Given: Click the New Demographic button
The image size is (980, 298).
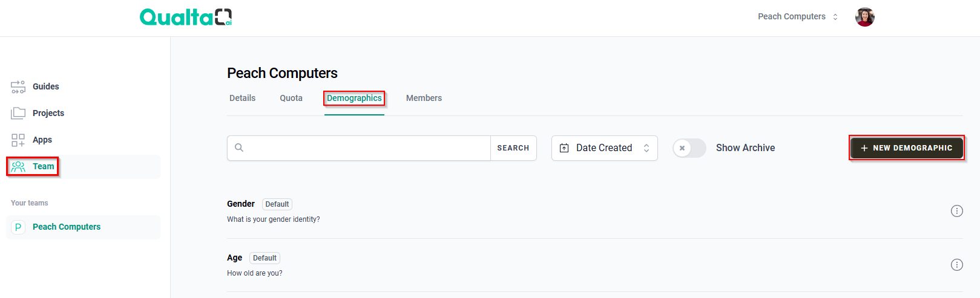Looking at the screenshot, I should pos(906,148).
